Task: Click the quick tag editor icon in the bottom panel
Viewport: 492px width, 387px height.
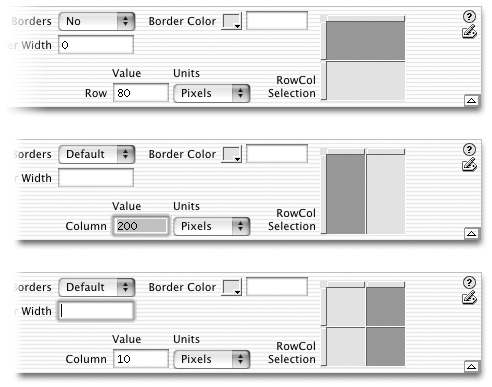Action: (469, 298)
